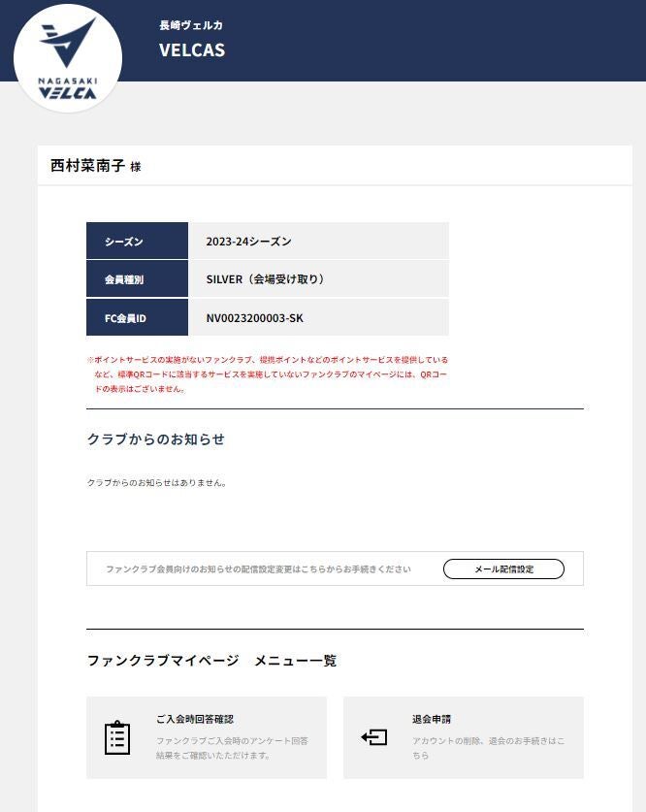Click the 長崎ヴェルカ header text
Viewport: 646px width, 812px height.
coord(191,25)
